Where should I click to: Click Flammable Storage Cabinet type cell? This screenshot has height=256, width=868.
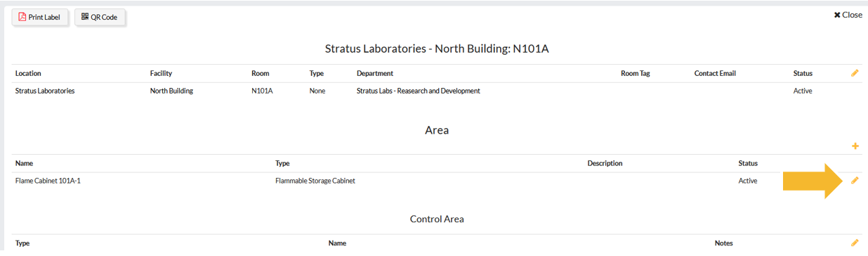pyautogui.click(x=315, y=181)
